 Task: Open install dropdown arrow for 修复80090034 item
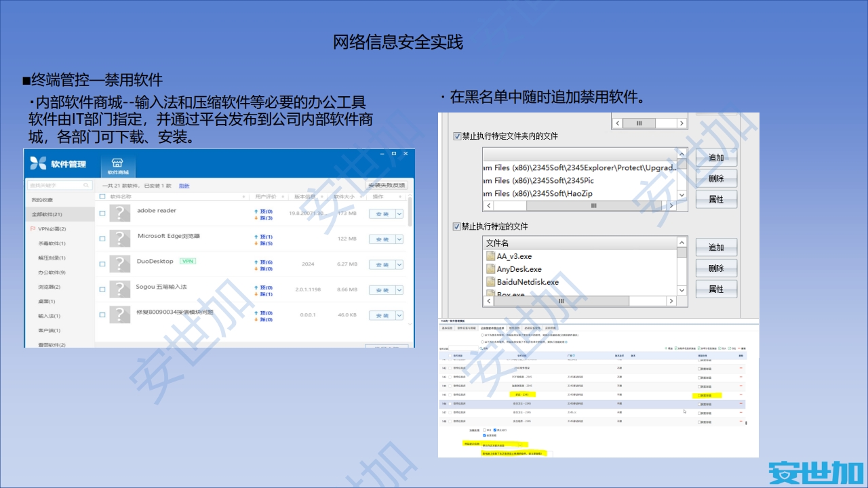click(x=399, y=315)
